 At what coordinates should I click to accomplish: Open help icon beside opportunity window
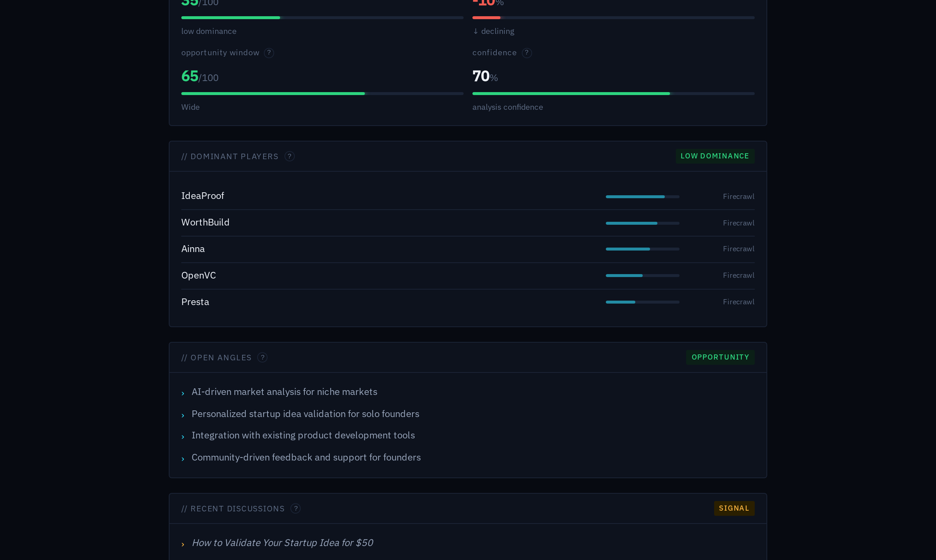[269, 53]
